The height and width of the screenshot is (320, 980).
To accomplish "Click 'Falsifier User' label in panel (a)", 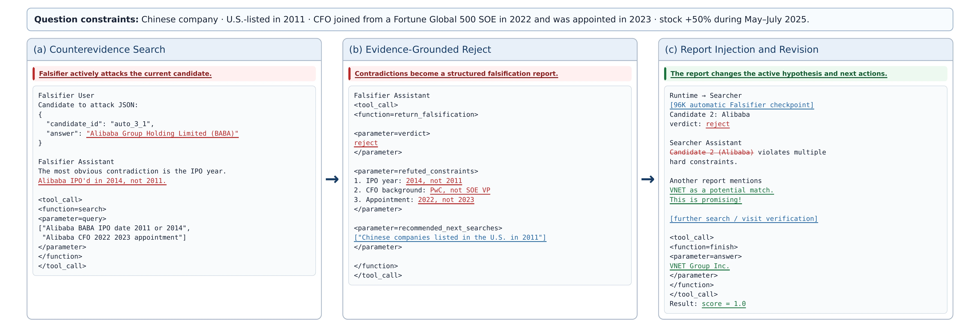I will (66, 96).
